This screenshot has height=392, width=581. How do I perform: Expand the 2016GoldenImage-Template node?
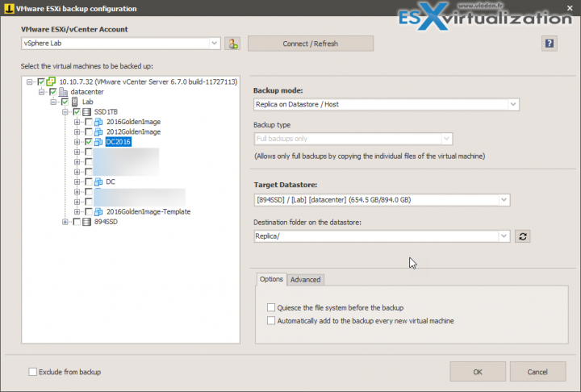tap(77, 211)
